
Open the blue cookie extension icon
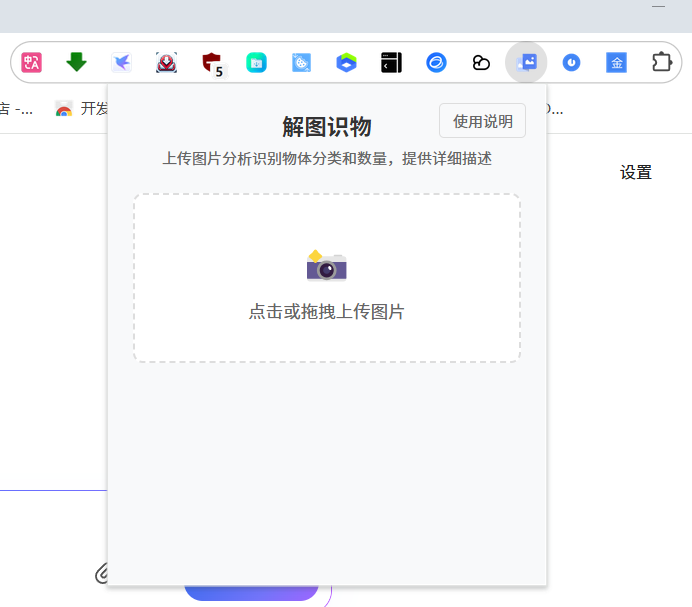click(x=301, y=62)
